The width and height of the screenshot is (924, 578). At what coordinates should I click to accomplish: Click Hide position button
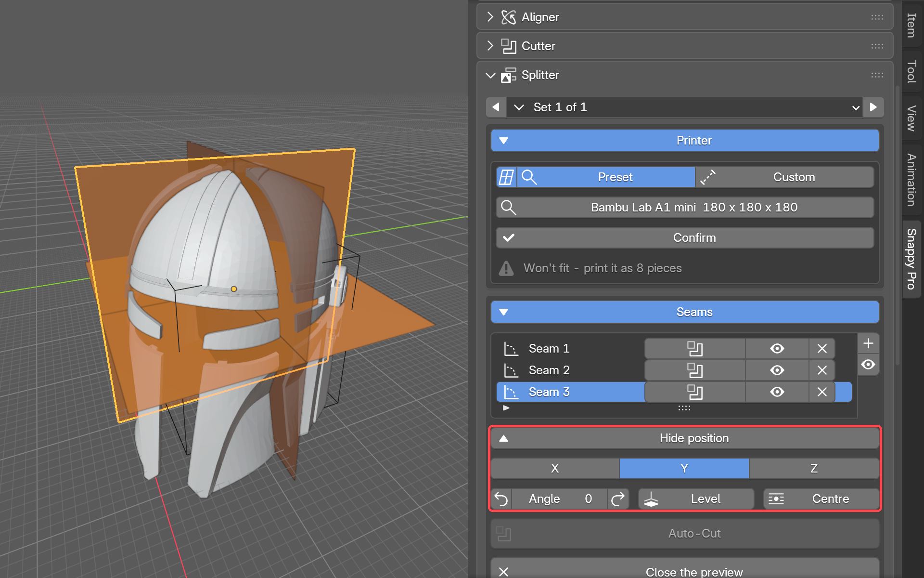(685, 438)
